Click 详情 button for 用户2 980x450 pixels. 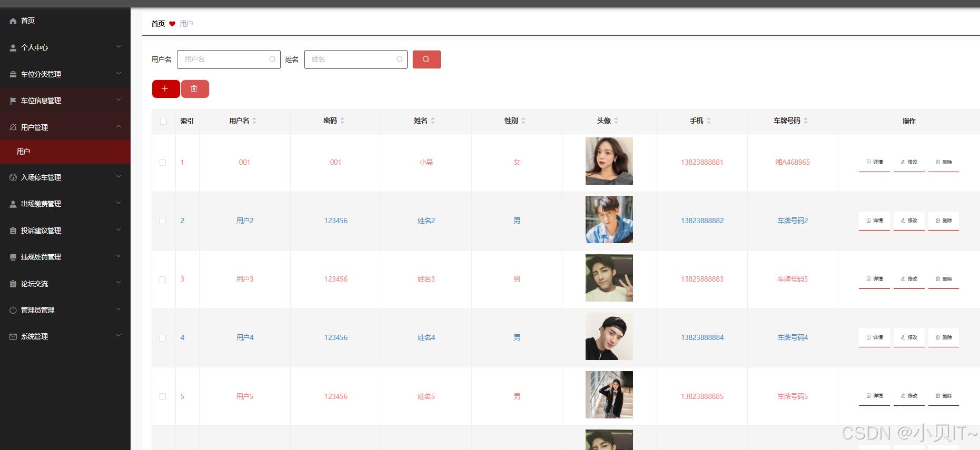874,221
